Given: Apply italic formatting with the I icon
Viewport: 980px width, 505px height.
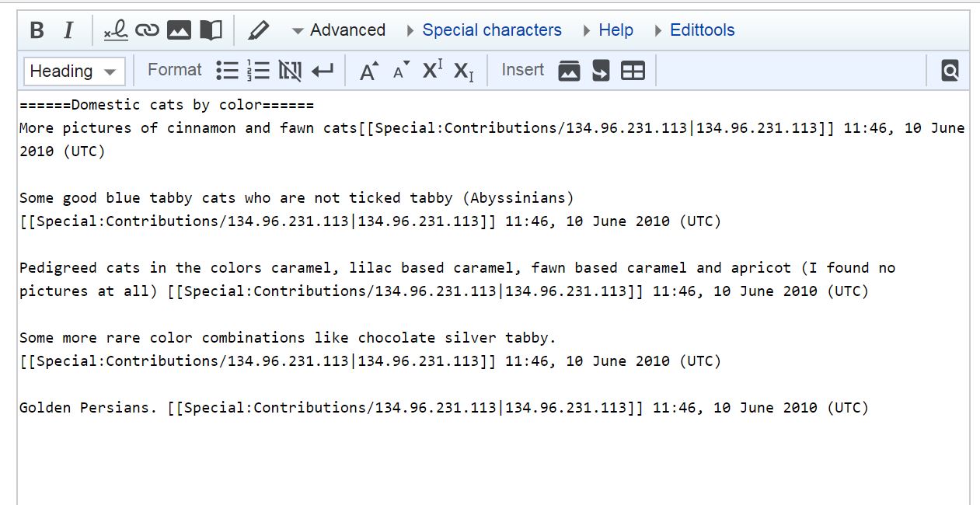Looking at the screenshot, I should 68,30.
